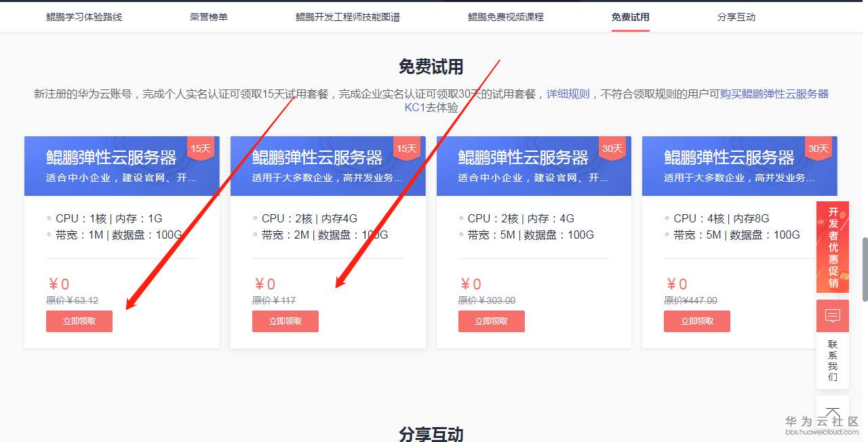The height and width of the screenshot is (442, 868).
Task: Open the 详细规则 link
Action: click(x=568, y=94)
